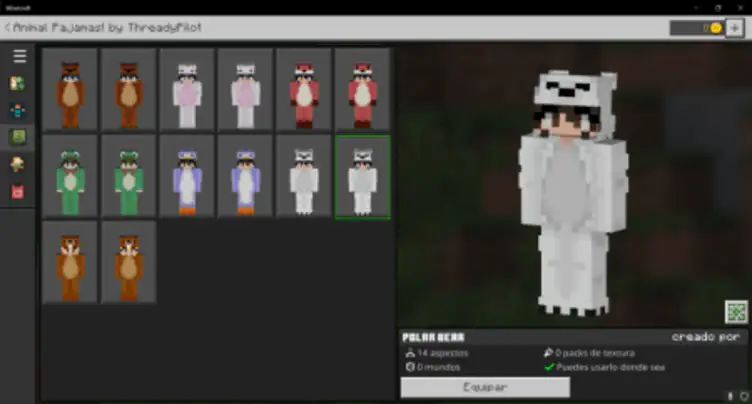
Task: Open the hamburger menu in the sidebar
Action: click(20, 56)
